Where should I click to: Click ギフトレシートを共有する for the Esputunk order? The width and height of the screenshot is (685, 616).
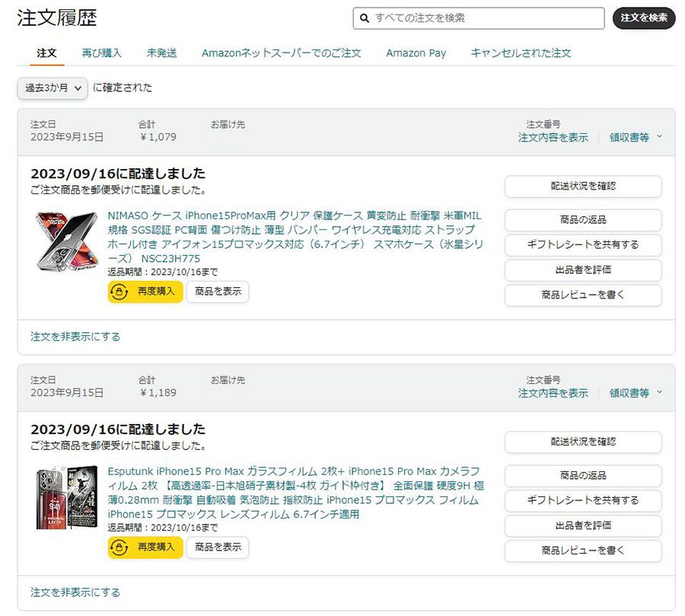[583, 500]
